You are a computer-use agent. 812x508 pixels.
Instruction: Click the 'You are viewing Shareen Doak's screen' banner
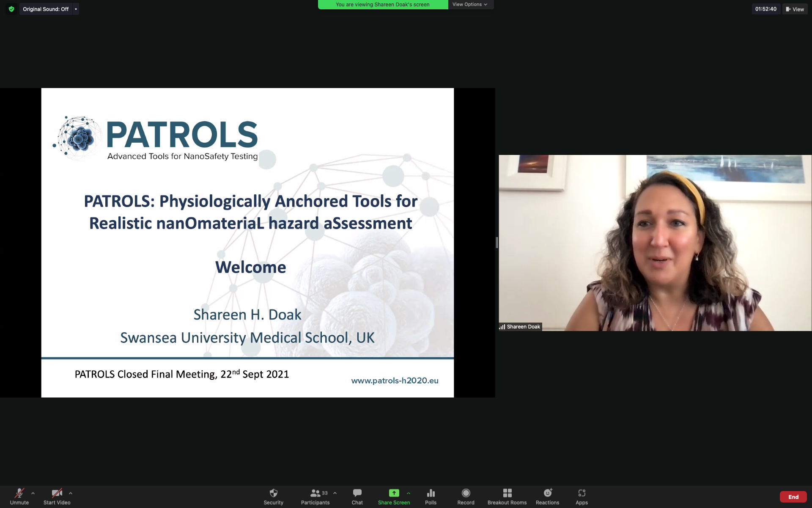[x=383, y=4]
